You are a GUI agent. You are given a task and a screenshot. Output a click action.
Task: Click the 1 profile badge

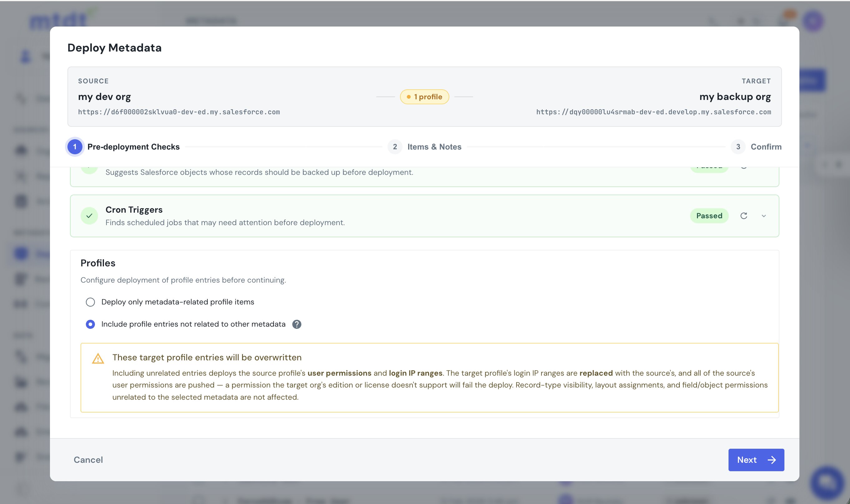pos(424,97)
